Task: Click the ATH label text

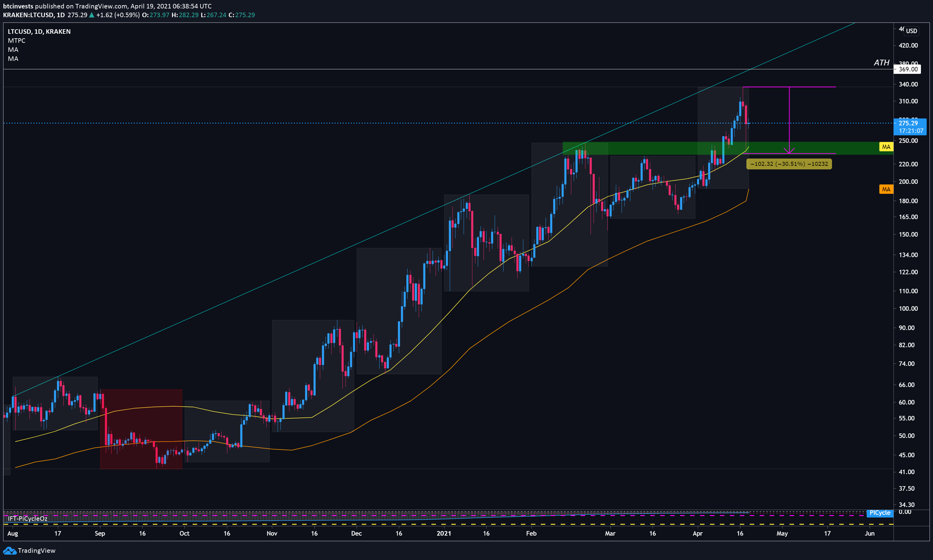Action: click(882, 63)
